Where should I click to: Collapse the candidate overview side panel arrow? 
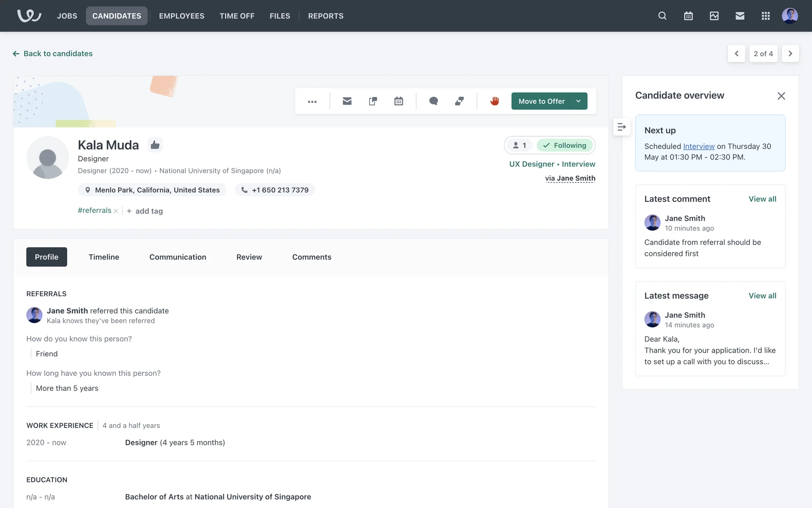point(621,127)
